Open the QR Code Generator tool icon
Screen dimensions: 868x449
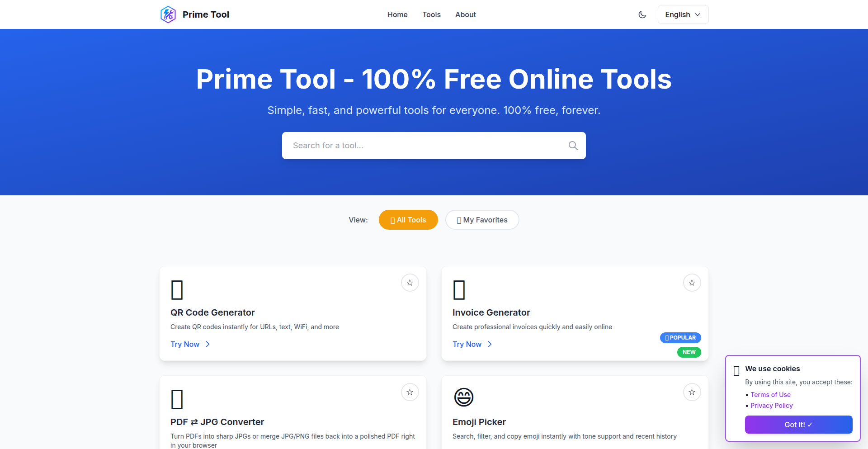177,289
